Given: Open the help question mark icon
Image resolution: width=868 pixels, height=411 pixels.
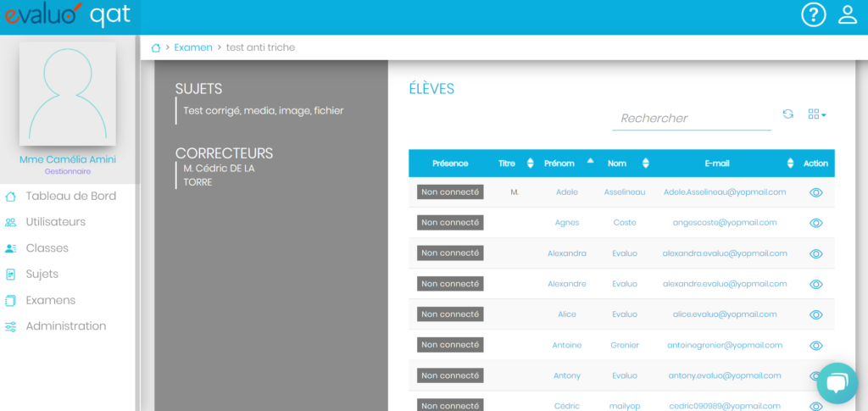Looking at the screenshot, I should [x=813, y=15].
